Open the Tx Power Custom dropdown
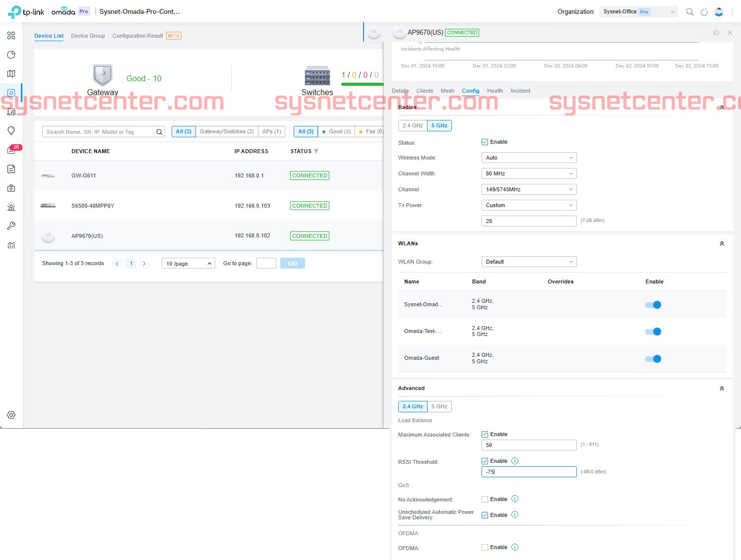 coord(529,205)
